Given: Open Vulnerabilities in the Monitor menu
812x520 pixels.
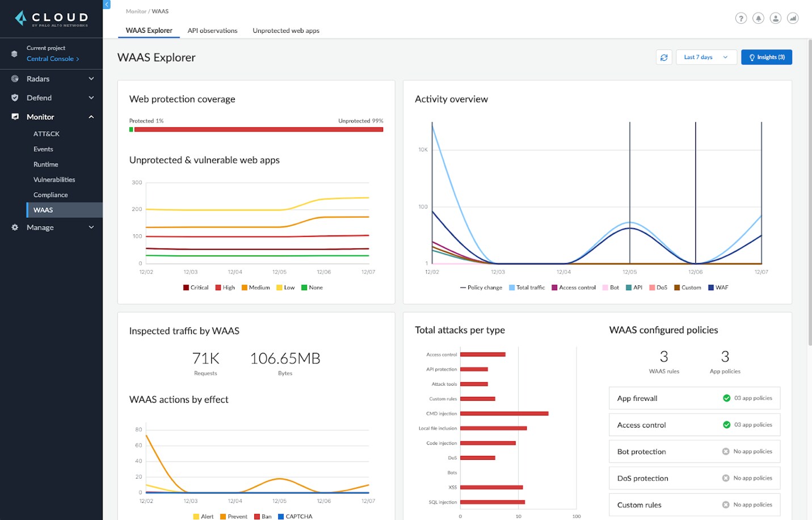Looking at the screenshot, I should 54,180.
